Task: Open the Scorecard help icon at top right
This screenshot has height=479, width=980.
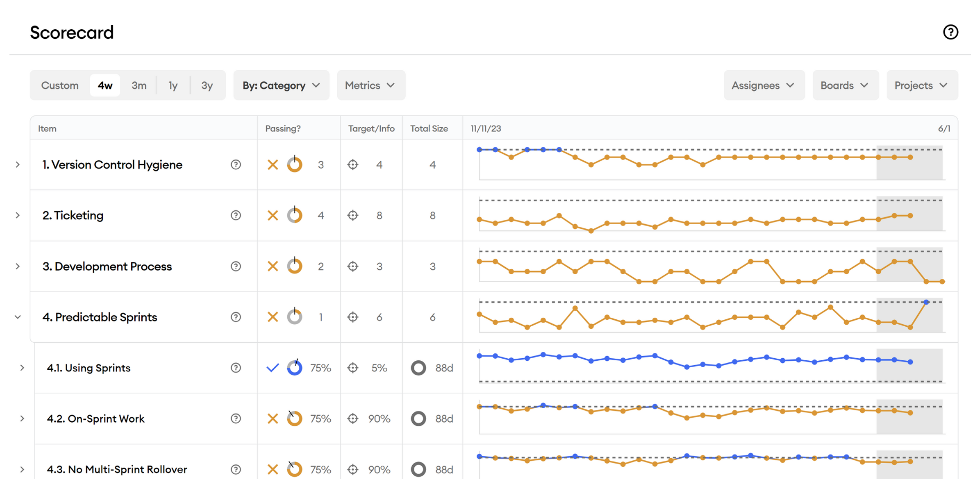Action: point(950,32)
